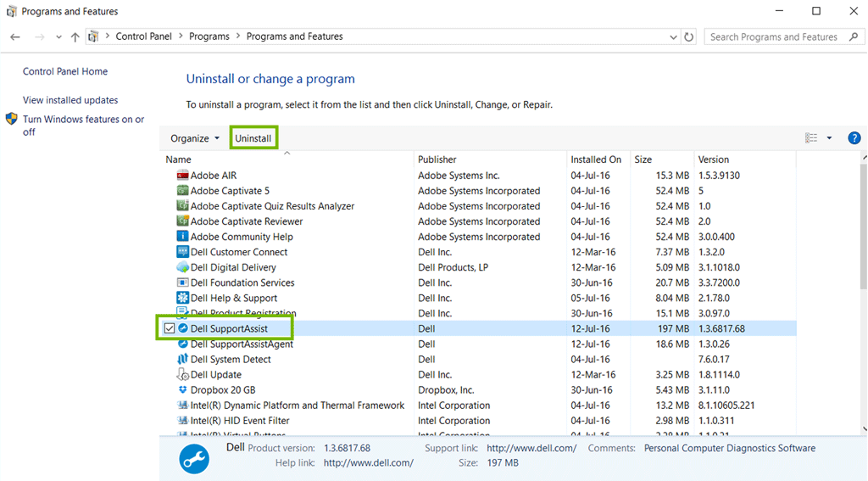Click the publisher Dropbox, Inc.
868x481 pixels.
point(446,390)
